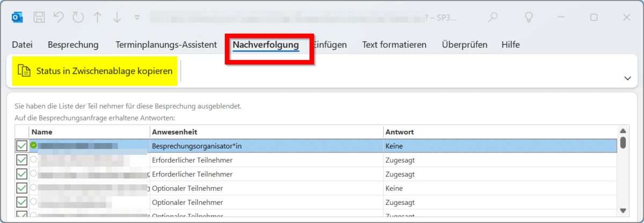Go to previous item with up arrow

[x=97, y=17]
